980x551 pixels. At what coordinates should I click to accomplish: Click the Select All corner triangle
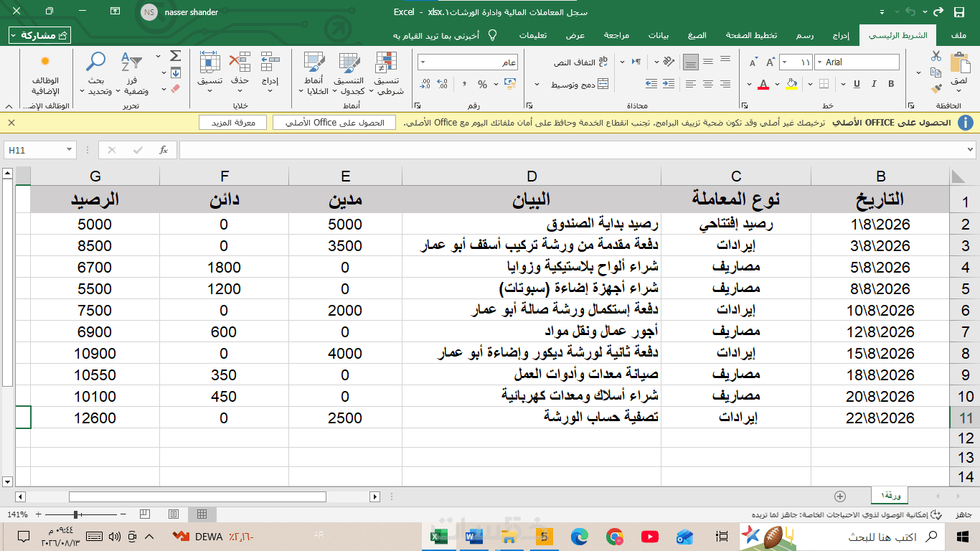[x=958, y=176]
